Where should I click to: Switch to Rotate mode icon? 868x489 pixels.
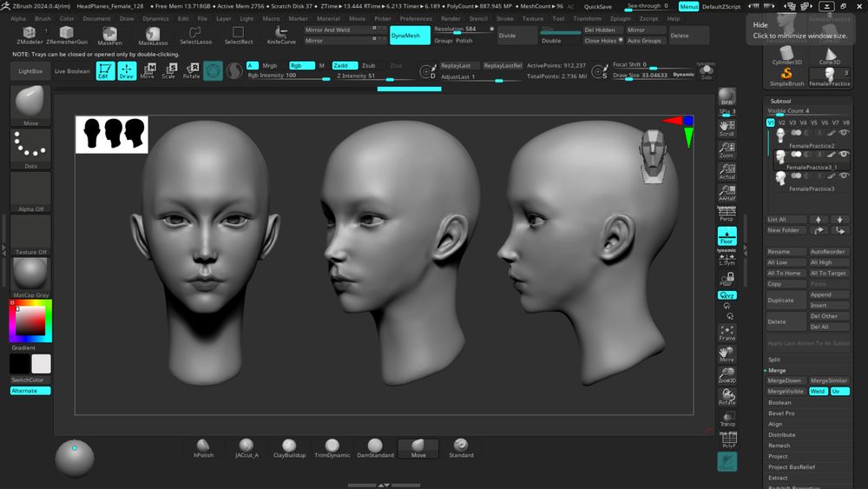coord(191,71)
